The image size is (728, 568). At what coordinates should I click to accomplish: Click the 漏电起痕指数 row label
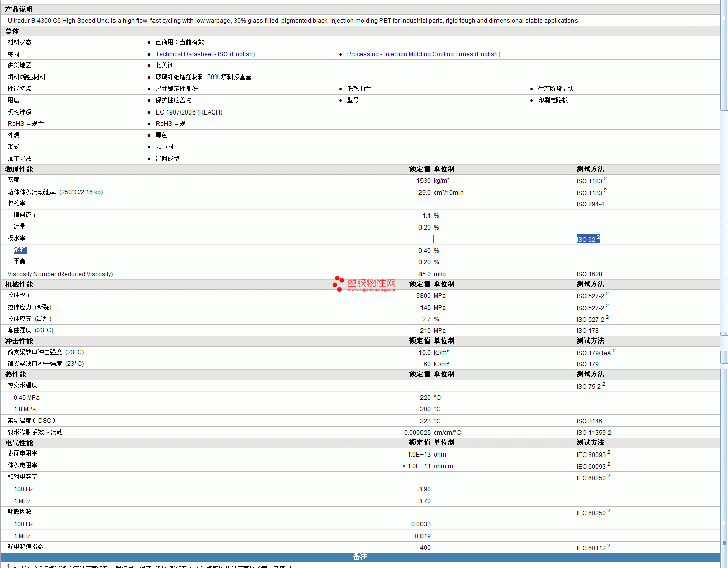point(26,547)
